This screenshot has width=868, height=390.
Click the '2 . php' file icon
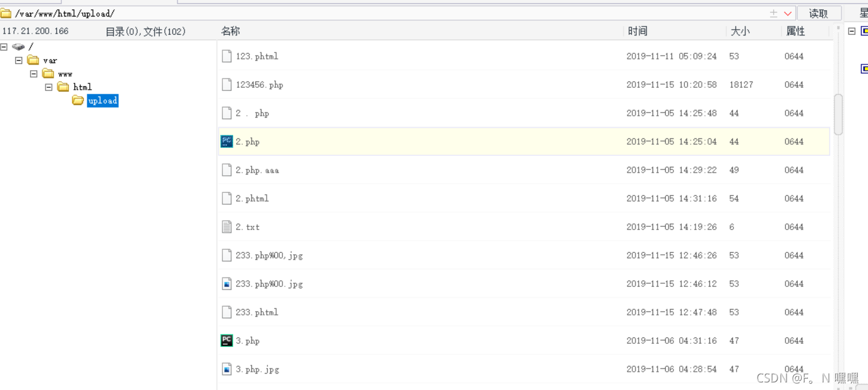227,113
